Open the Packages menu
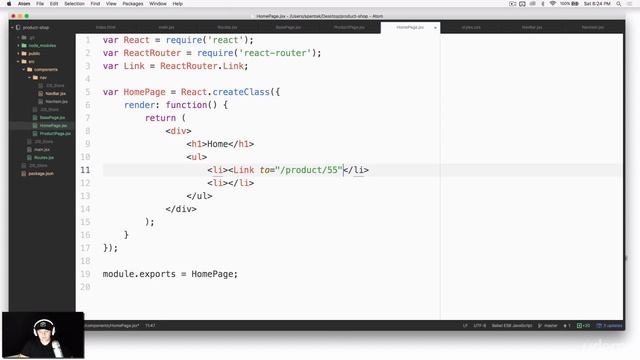640x360 pixels. pyautogui.click(x=133, y=4)
